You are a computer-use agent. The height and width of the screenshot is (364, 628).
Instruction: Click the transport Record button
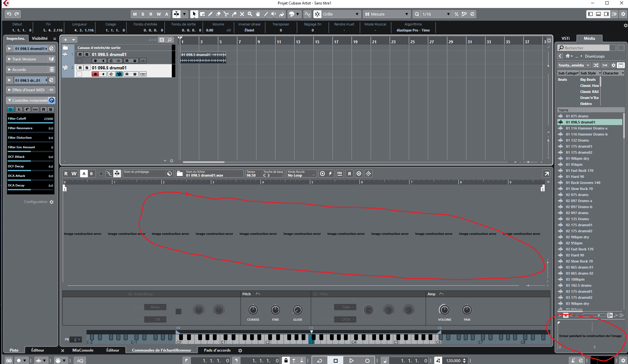[367, 360]
